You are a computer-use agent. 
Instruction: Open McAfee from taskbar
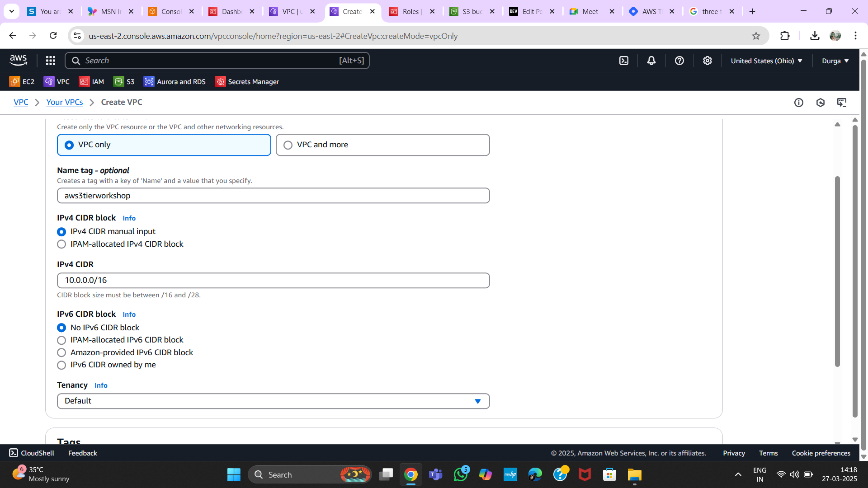point(585,474)
